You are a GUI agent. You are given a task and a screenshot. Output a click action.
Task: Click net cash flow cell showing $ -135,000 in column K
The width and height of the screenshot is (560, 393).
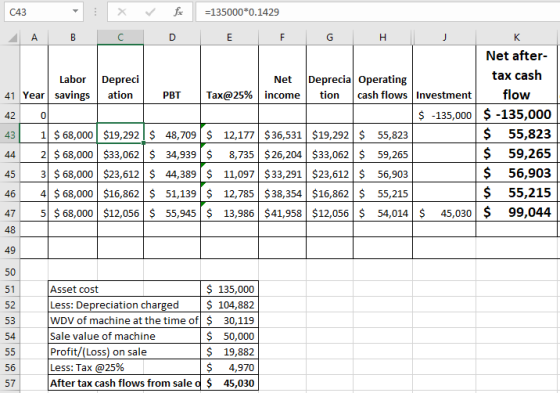coord(516,114)
